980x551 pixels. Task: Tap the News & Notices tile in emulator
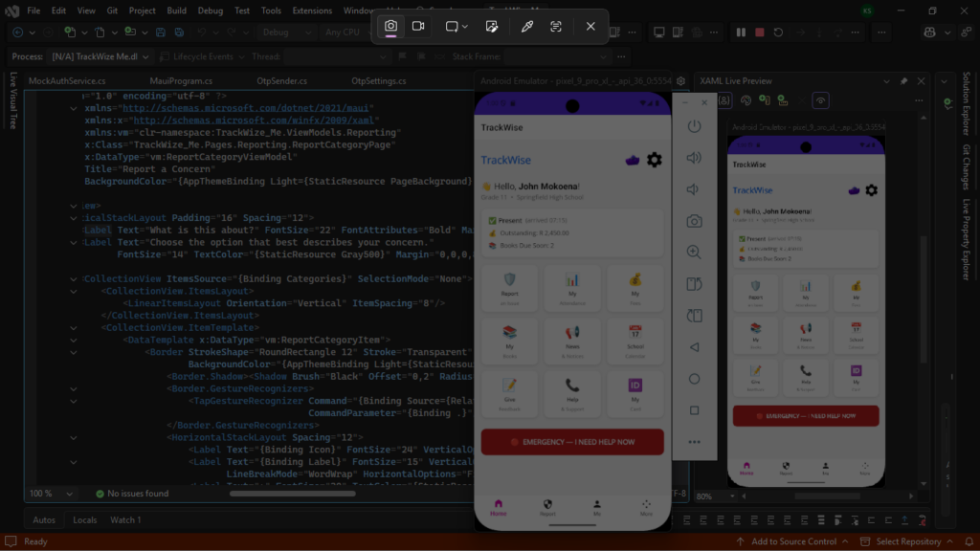[x=572, y=342]
